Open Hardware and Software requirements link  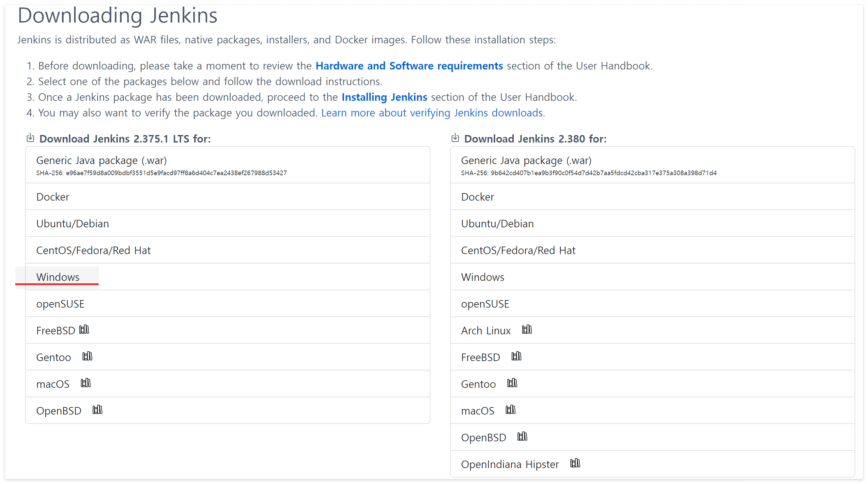(x=409, y=66)
